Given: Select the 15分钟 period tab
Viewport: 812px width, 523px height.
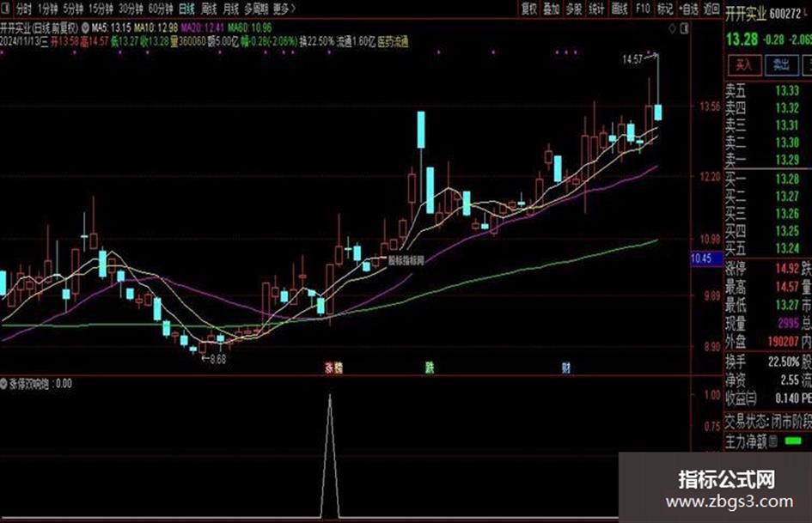Looking at the screenshot, I should pos(101,9).
